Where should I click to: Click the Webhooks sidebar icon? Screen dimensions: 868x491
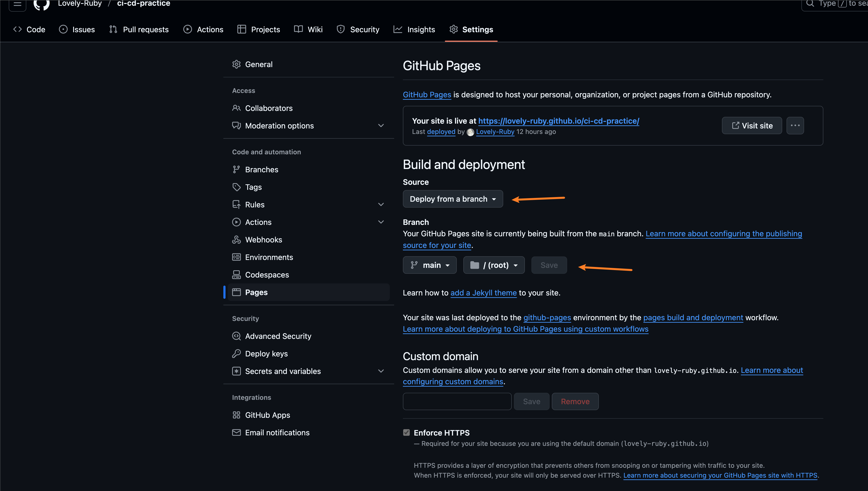[x=236, y=240]
